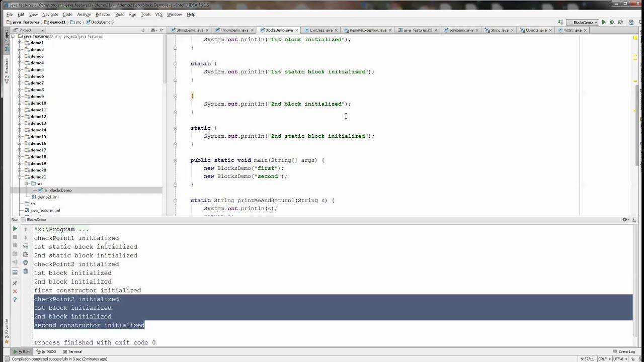The height and width of the screenshot is (362, 644).
Task: Open Run panel help question mark
Action: 15,300
